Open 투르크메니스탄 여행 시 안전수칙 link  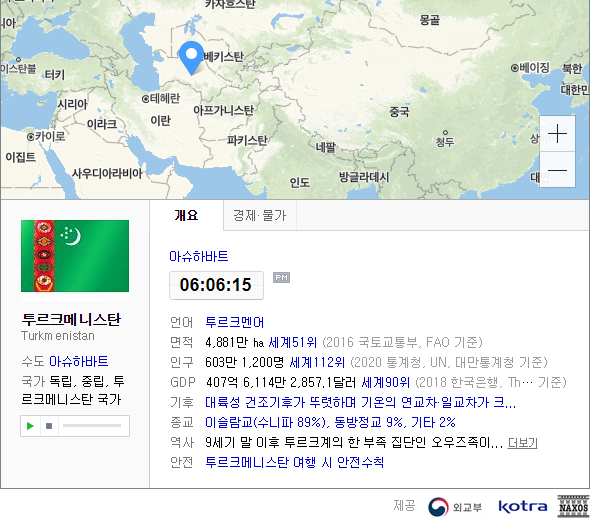295,462
